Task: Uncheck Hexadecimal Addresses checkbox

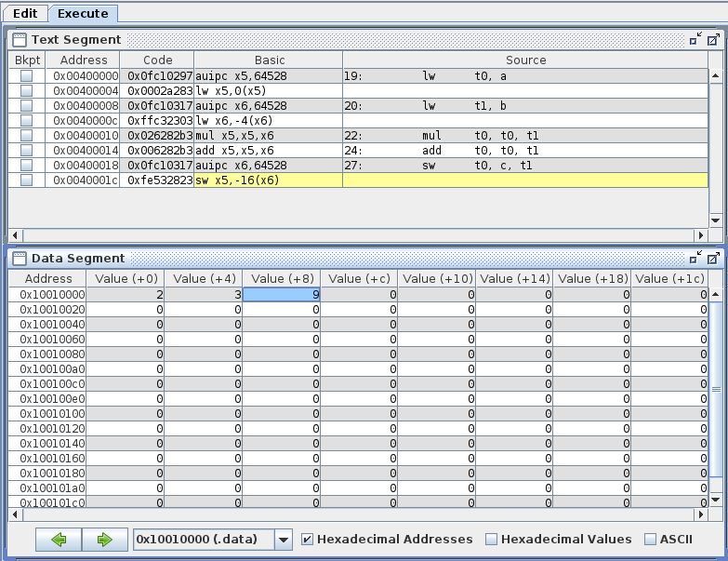Action: click(307, 540)
